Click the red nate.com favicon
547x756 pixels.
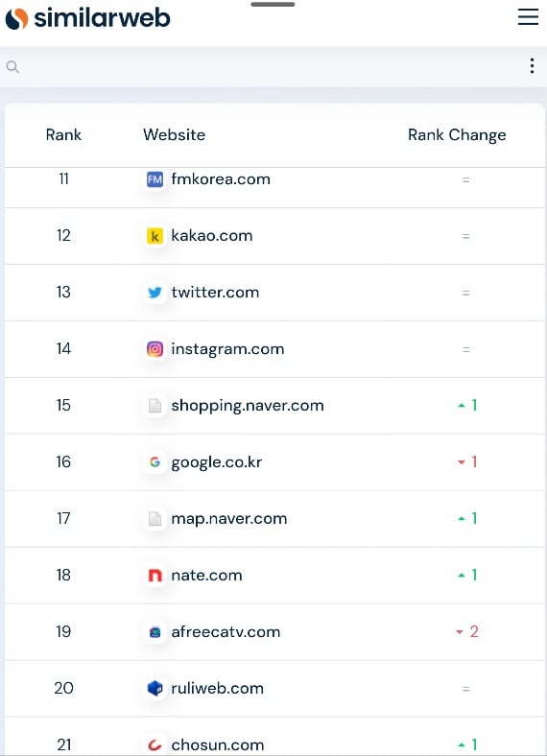155,576
